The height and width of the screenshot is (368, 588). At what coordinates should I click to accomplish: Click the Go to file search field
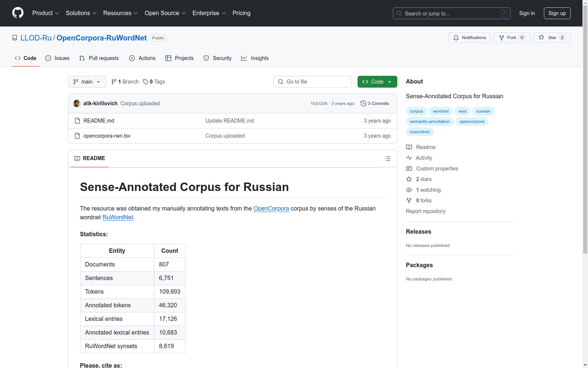click(x=312, y=82)
